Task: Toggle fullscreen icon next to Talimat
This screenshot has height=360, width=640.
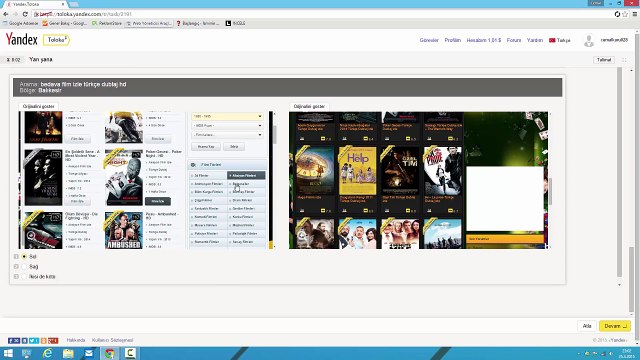Action: (x=624, y=60)
